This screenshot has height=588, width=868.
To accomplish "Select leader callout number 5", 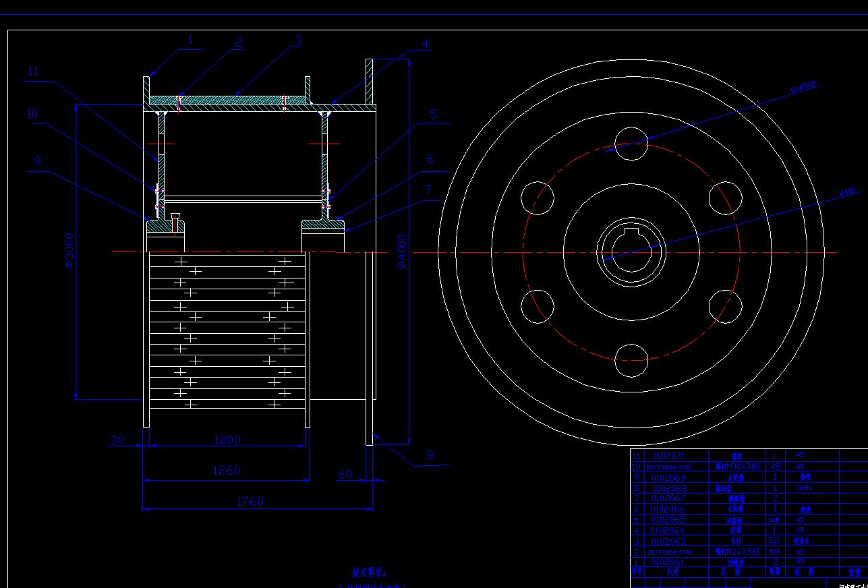I will [x=434, y=114].
